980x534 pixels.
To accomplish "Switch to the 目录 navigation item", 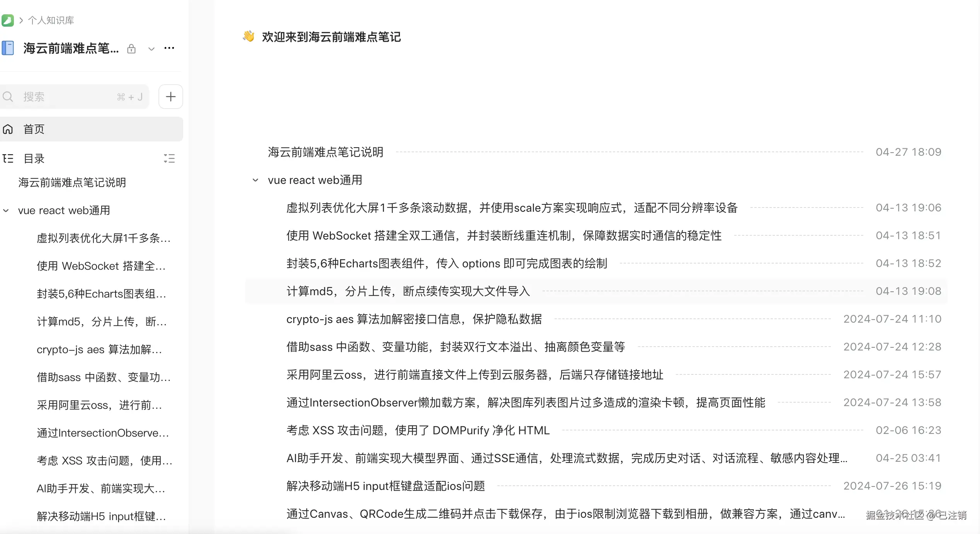I will (x=34, y=158).
